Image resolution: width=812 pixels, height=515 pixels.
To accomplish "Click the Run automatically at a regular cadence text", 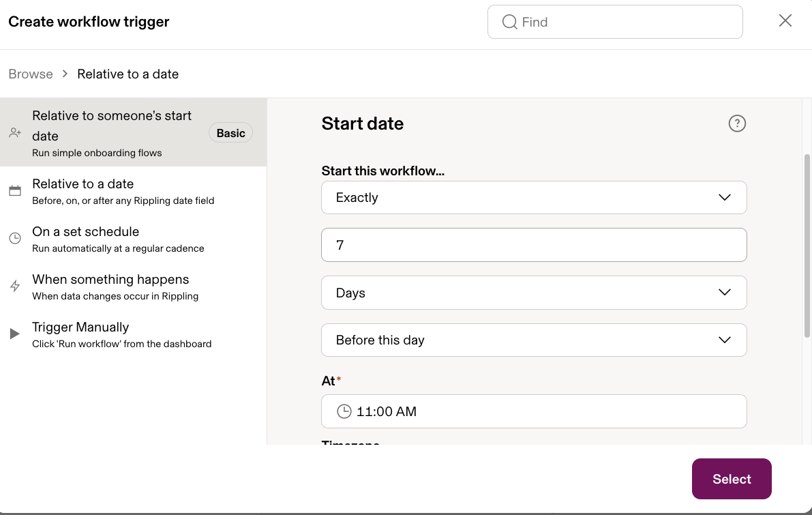I will (x=118, y=248).
